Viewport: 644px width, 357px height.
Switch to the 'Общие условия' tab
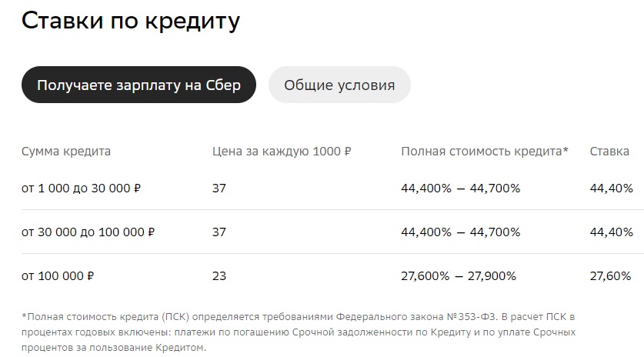[x=339, y=85]
